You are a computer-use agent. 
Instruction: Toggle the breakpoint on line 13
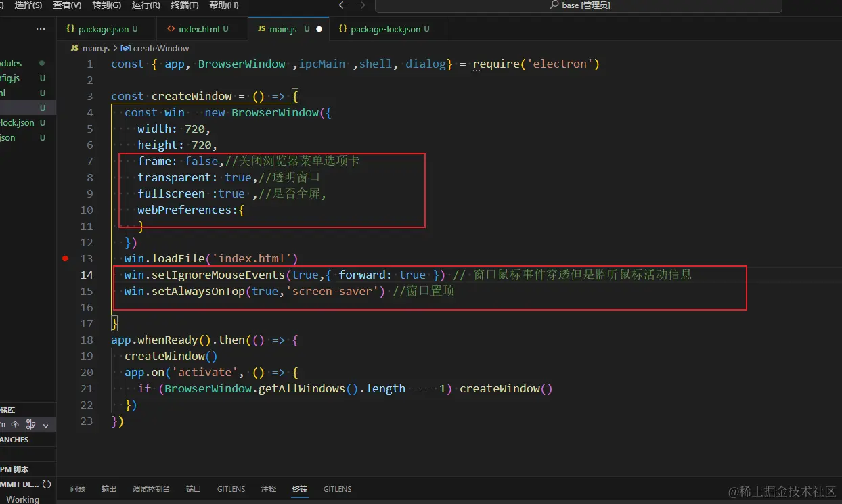tap(65, 258)
